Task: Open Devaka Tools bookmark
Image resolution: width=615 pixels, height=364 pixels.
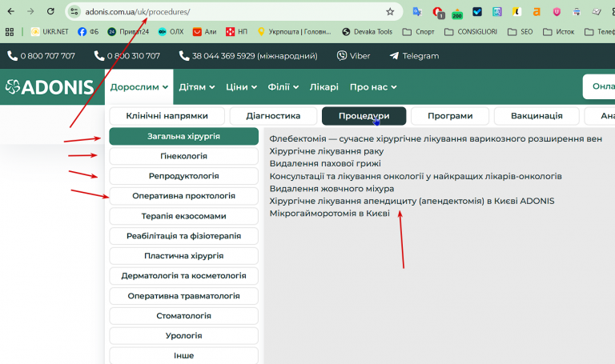Action: 367,32
